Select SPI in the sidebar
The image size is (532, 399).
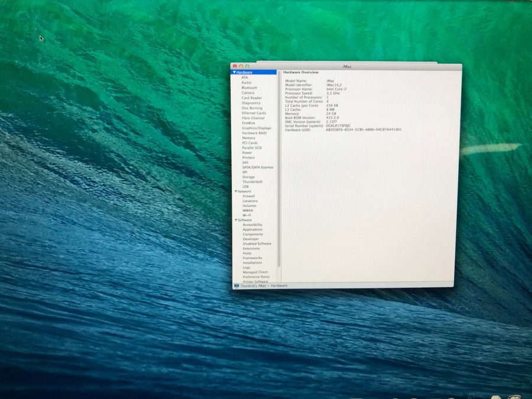(245, 172)
